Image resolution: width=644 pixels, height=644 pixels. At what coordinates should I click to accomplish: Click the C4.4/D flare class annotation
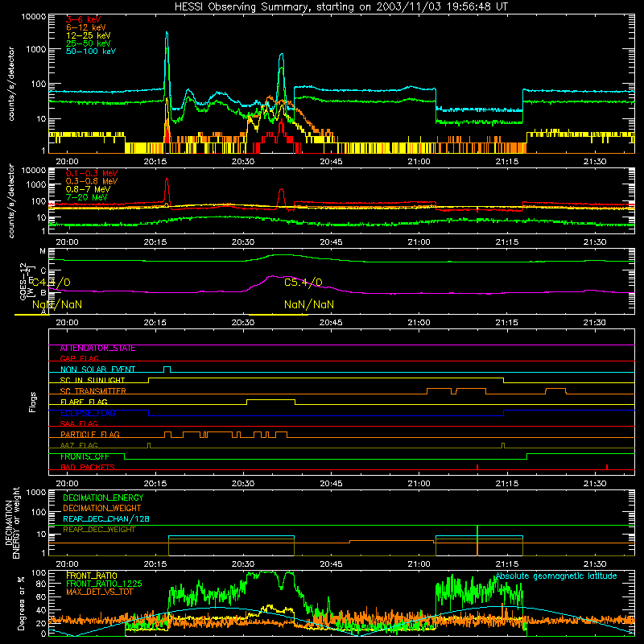(x=52, y=283)
